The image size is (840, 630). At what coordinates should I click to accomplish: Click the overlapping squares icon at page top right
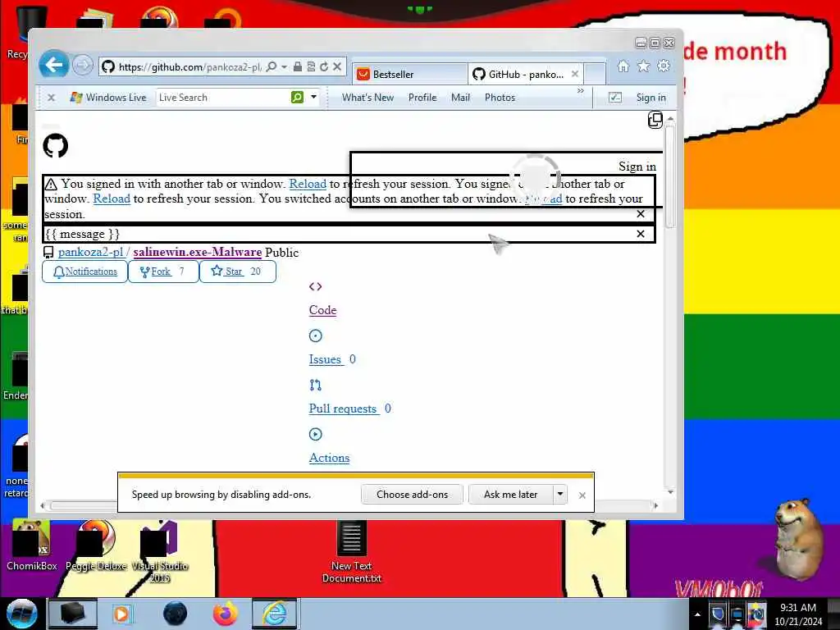tap(655, 120)
